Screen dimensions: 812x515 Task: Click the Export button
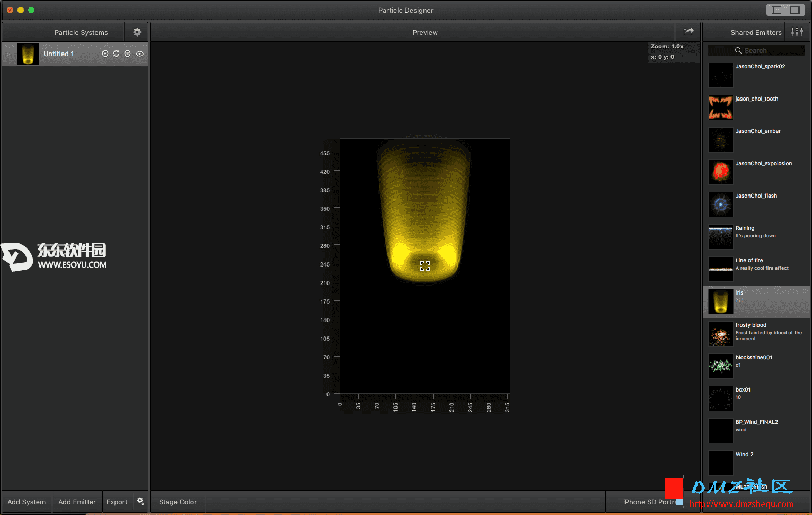(x=117, y=502)
